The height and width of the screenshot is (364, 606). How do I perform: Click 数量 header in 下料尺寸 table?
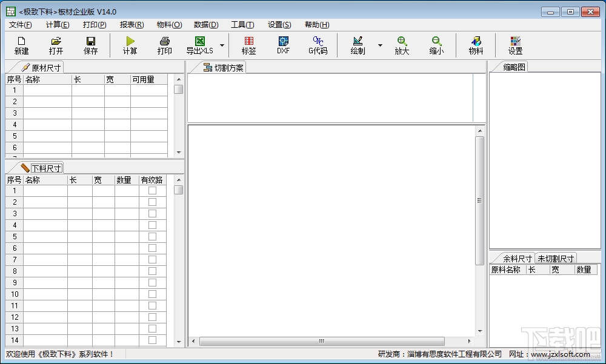127,180
